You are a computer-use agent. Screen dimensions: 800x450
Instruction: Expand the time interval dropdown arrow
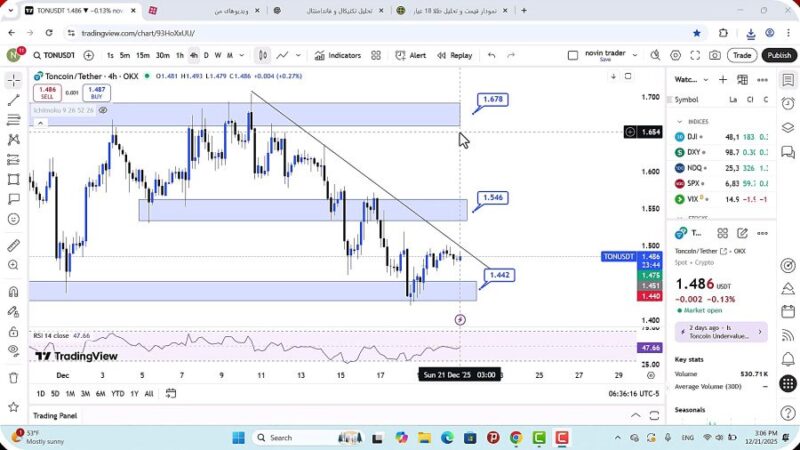[242, 55]
